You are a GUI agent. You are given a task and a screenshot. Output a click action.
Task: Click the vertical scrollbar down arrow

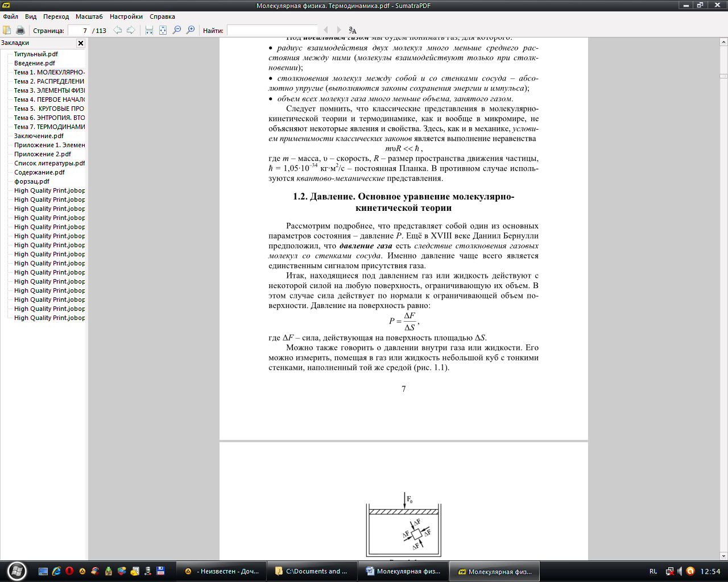tap(723, 556)
